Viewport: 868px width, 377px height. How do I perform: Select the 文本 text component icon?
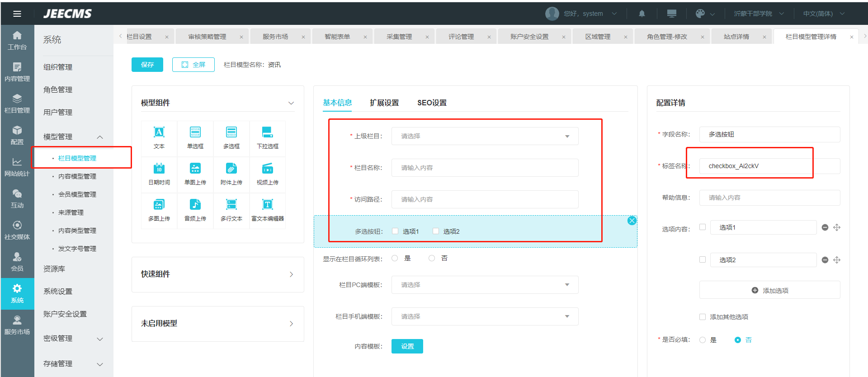point(159,137)
